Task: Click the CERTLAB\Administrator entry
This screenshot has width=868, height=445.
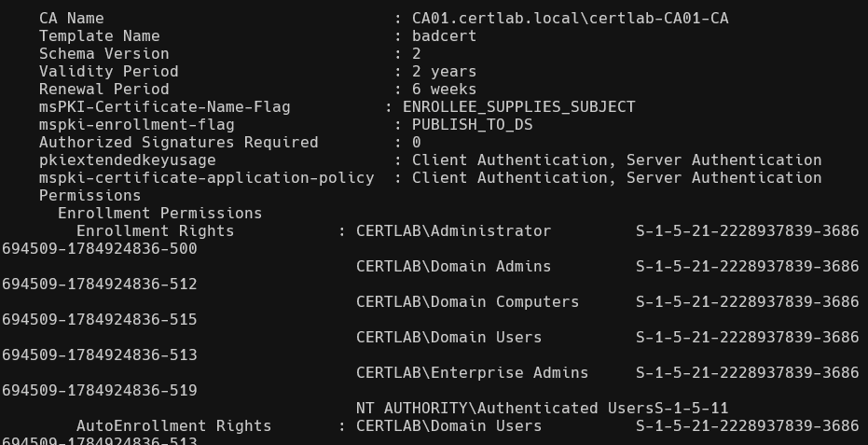Action: (453, 230)
